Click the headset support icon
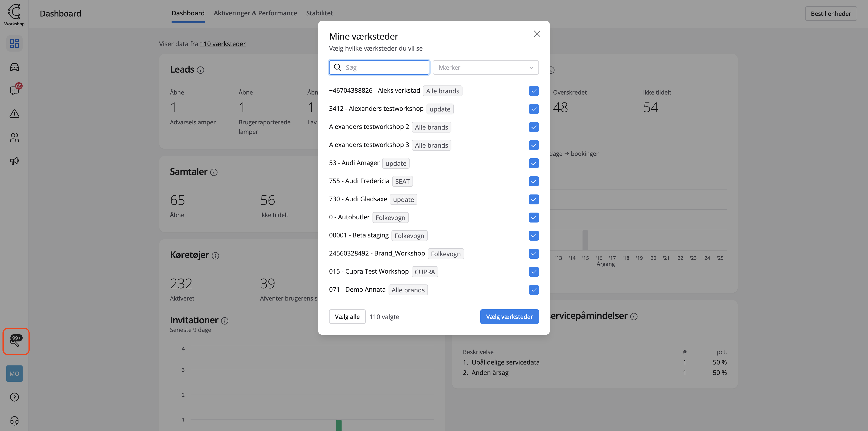868x431 pixels. (14, 421)
